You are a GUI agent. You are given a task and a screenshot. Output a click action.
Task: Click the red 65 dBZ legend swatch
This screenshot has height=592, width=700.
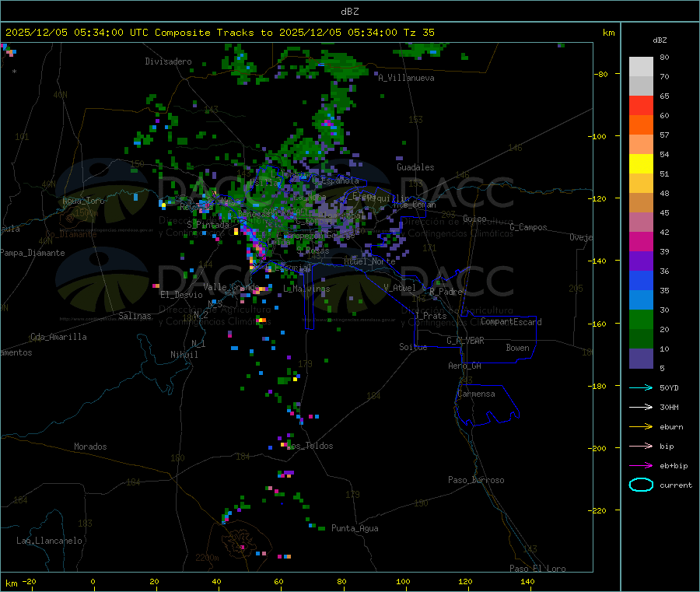641,105
